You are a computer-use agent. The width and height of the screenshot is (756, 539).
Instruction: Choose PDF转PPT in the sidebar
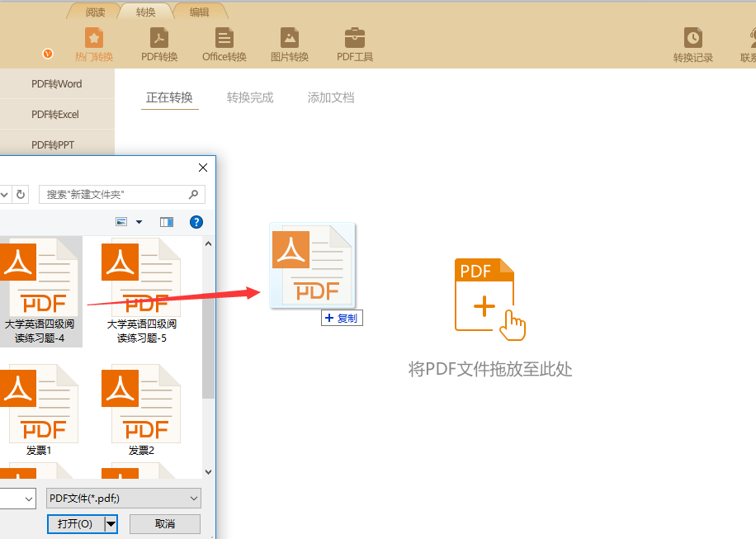57,144
